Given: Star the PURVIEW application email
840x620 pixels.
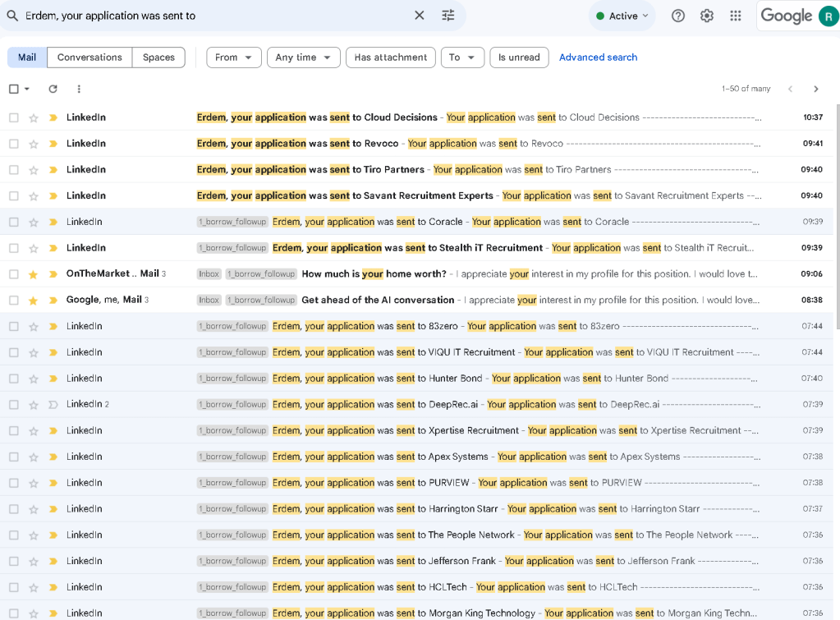Looking at the screenshot, I should point(33,484).
